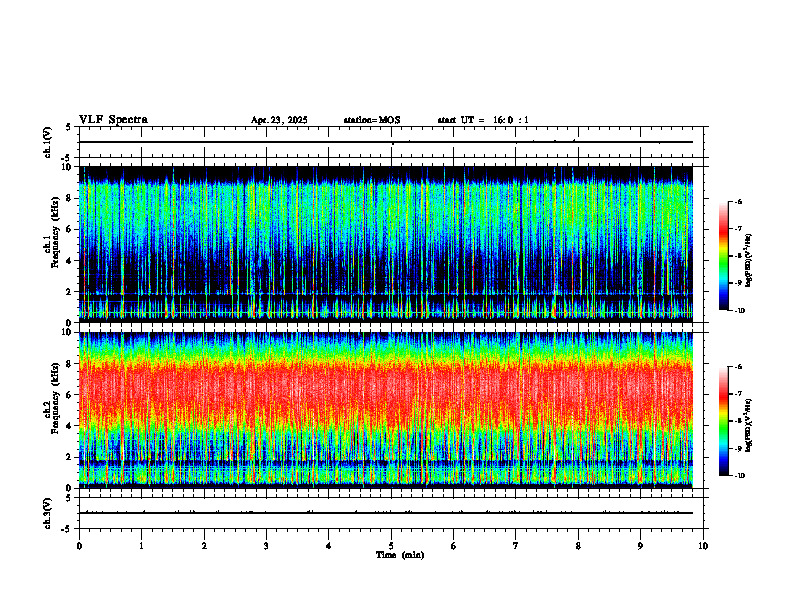Click the "-10" label on ch.2 colorbar
792x612 pixels.
click(x=740, y=476)
